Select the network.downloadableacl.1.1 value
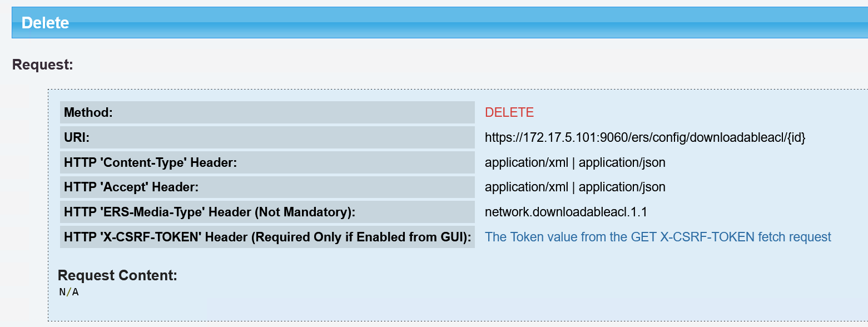 566,212
